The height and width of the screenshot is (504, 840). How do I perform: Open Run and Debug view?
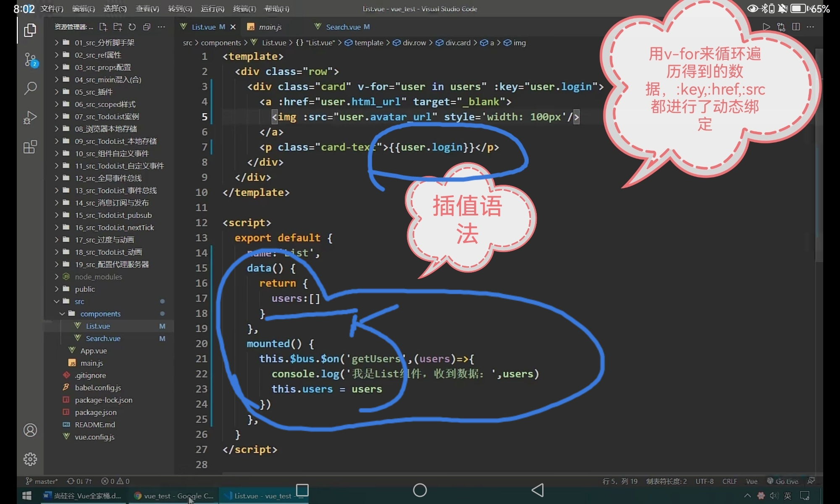tap(30, 117)
